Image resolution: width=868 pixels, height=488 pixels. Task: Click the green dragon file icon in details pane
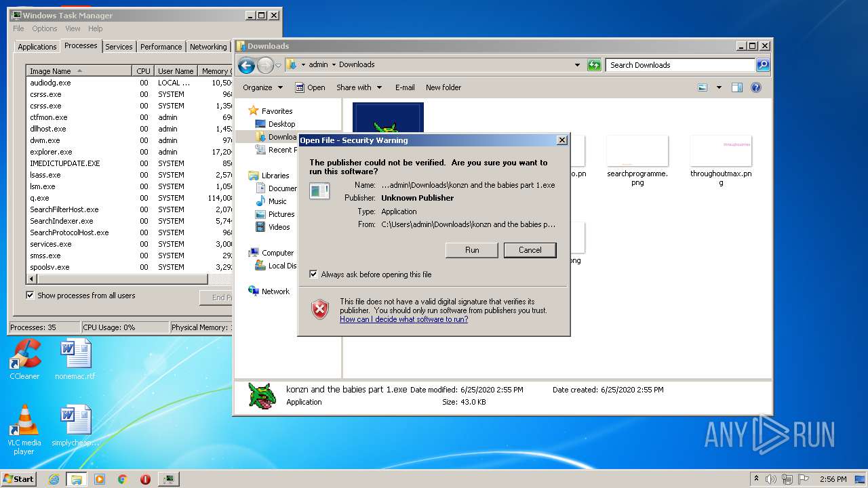pyautogui.click(x=262, y=396)
